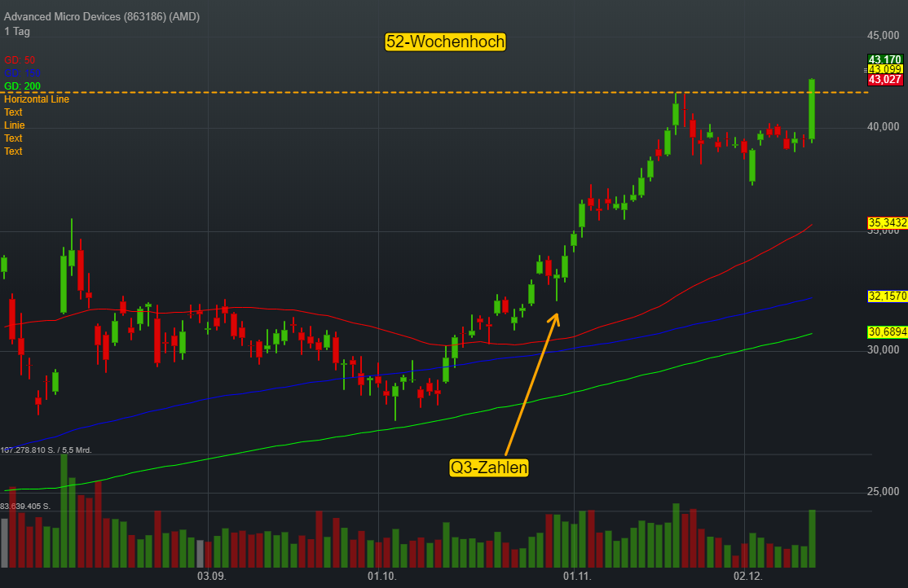Click the 30,000 price axis label
Screen dimensions: 908x588
click(883, 349)
